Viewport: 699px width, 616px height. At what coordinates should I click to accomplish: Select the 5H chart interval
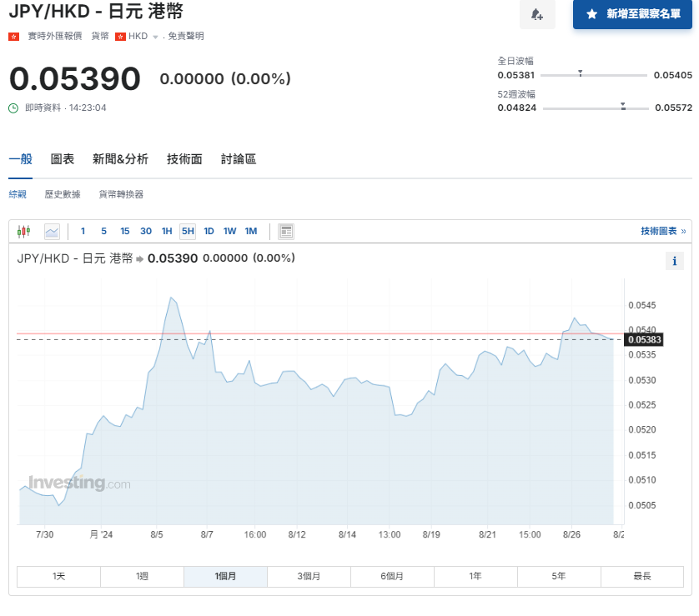(x=189, y=231)
